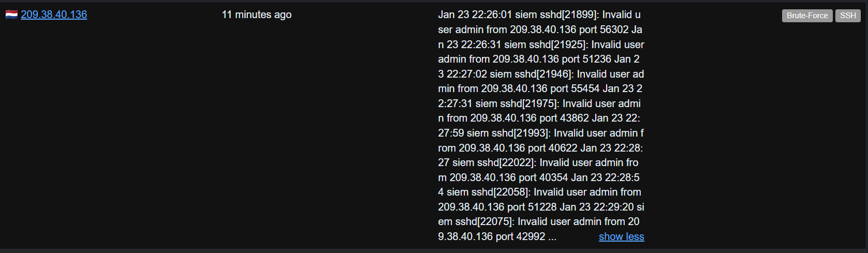
Task: Select the Brute-Force category tag
Action: pyautogui.click(x=807, y=16)
